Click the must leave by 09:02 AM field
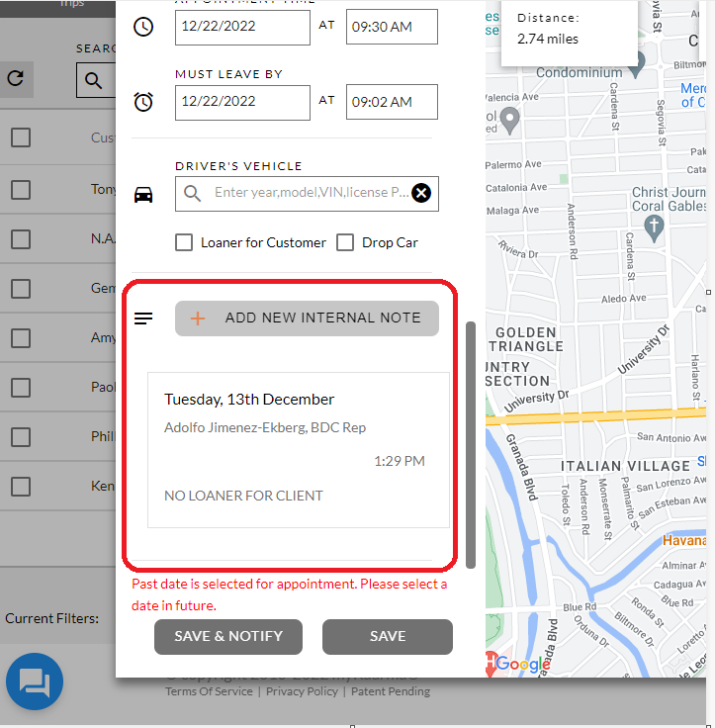715x728 pixels. (392, 102)
